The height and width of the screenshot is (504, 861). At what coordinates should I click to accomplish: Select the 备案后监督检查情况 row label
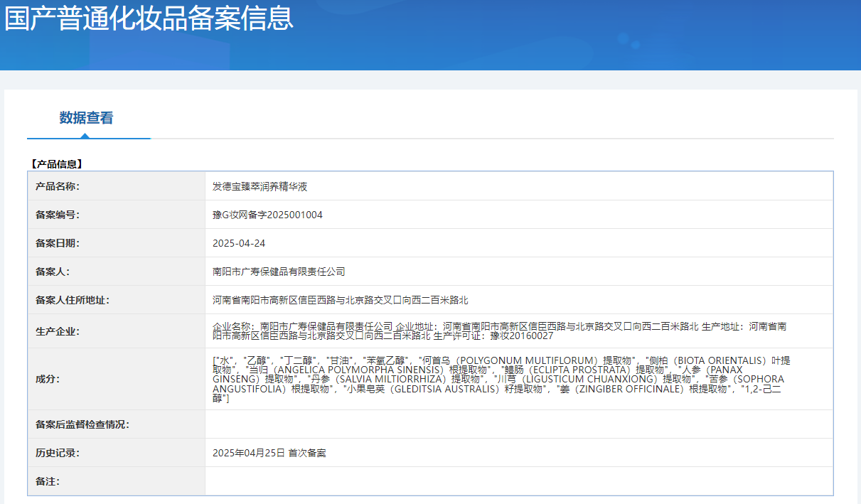tap(82, 424)
